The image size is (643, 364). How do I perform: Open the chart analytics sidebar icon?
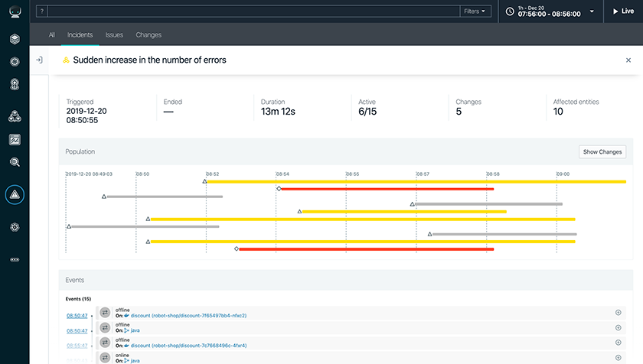pos(15,140)
